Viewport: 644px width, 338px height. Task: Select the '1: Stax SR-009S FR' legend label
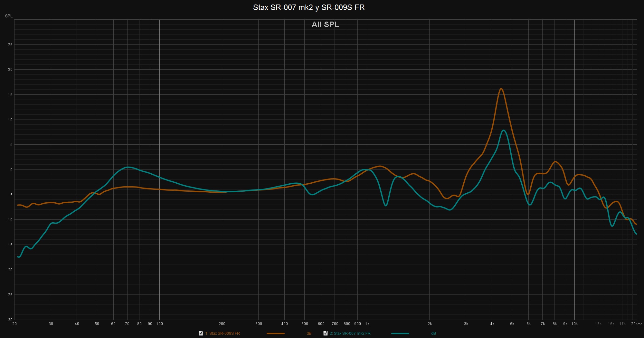(223, 333)
